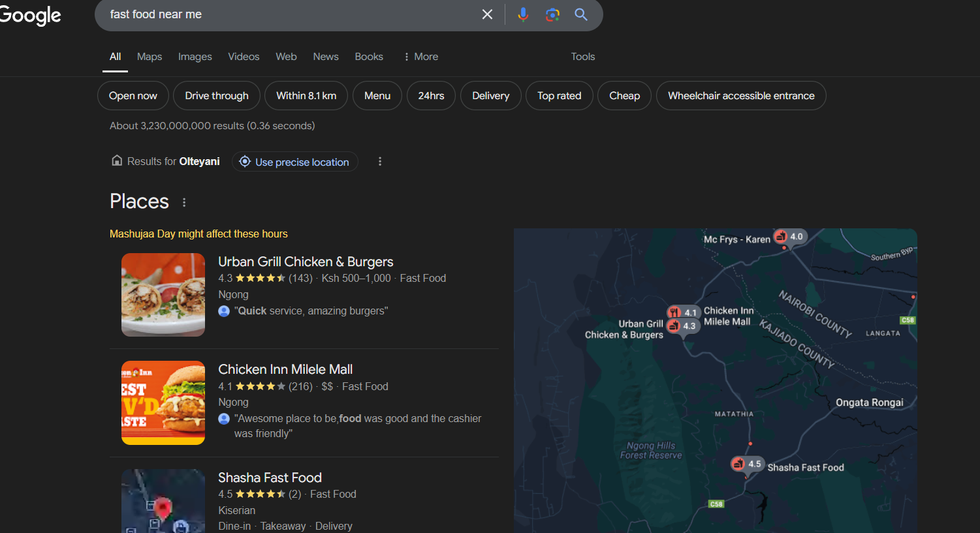The width and height of the screenshot is (980, 533).
Task: Click the reviewer avatar under Urban Grill
Action: pos(224,311)
